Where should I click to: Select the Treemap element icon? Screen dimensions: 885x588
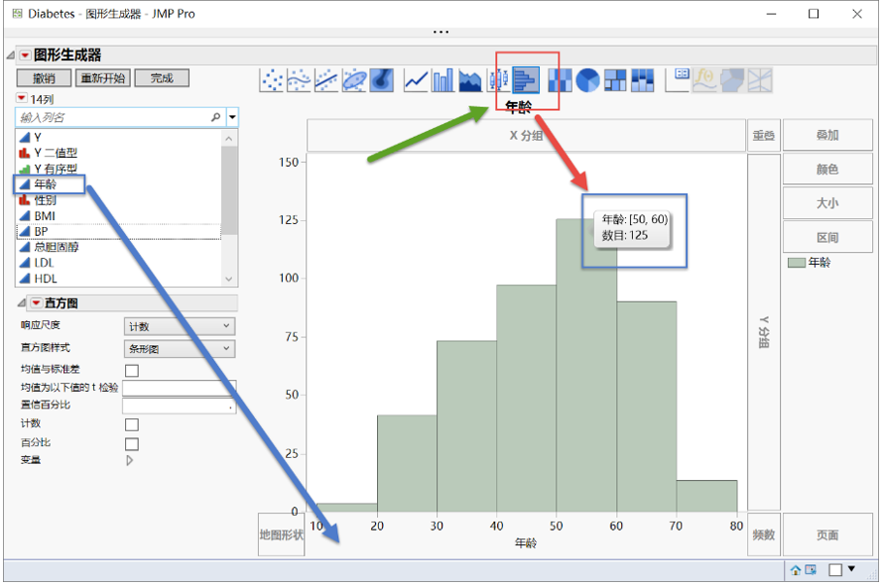[615, 80]
